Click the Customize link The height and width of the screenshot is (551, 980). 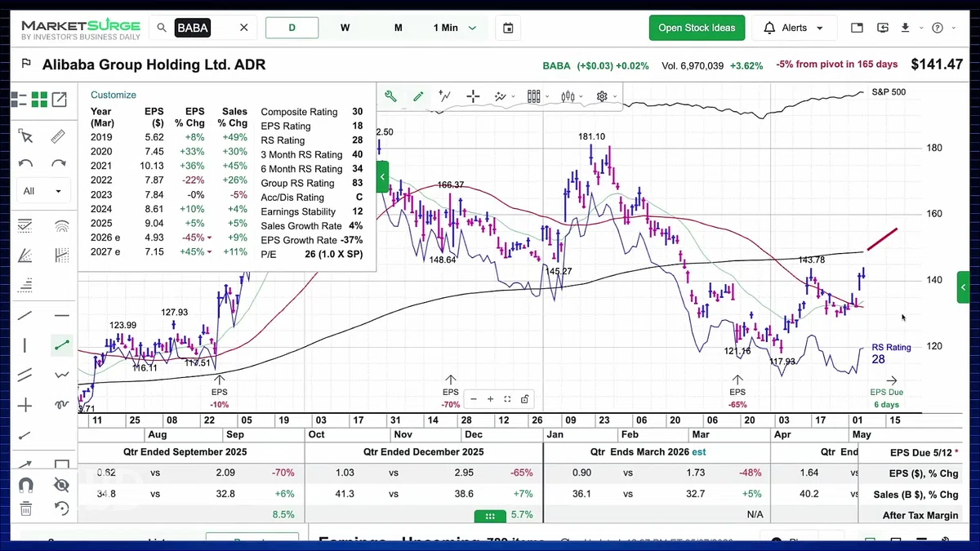[x=114, y=95]
